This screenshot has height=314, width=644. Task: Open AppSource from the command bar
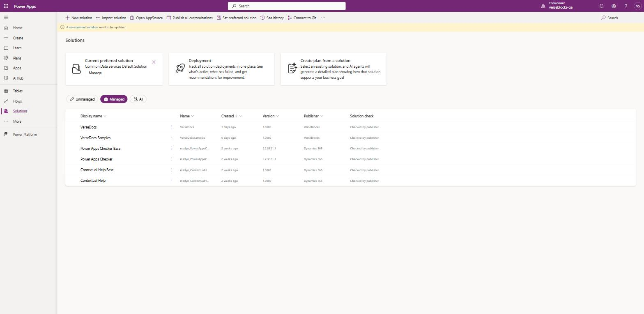(x=146, y=18)
